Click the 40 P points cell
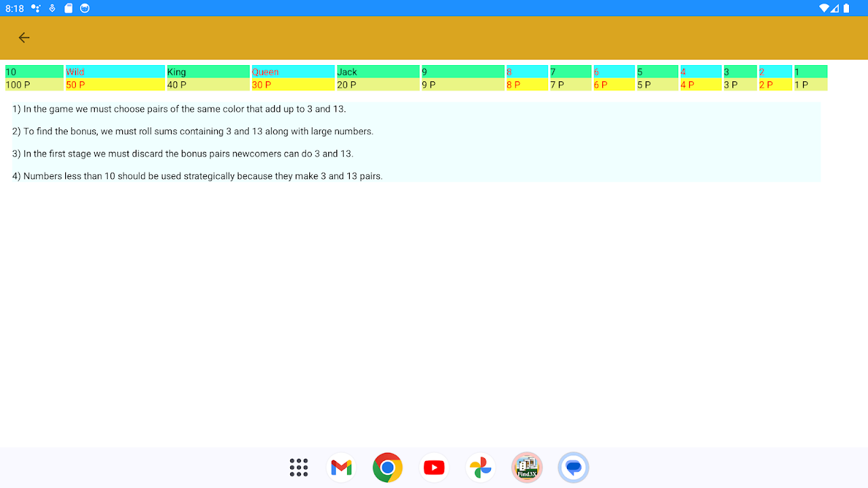 click(208, 85)
